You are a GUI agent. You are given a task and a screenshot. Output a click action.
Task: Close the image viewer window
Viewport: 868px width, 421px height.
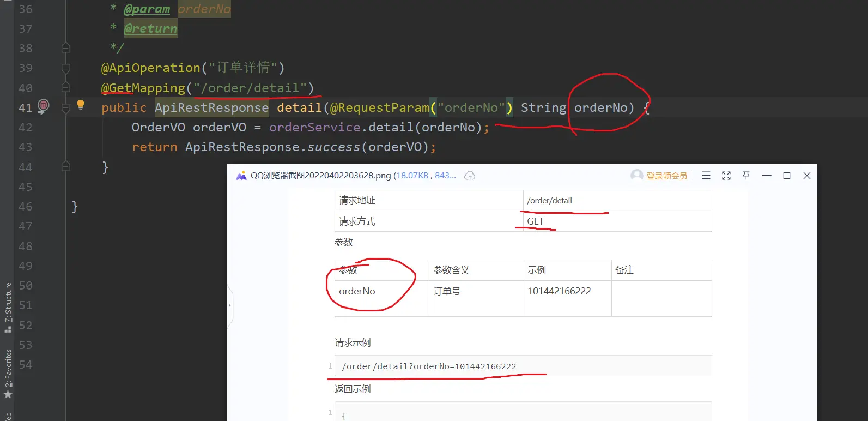[x=807, y=176]
